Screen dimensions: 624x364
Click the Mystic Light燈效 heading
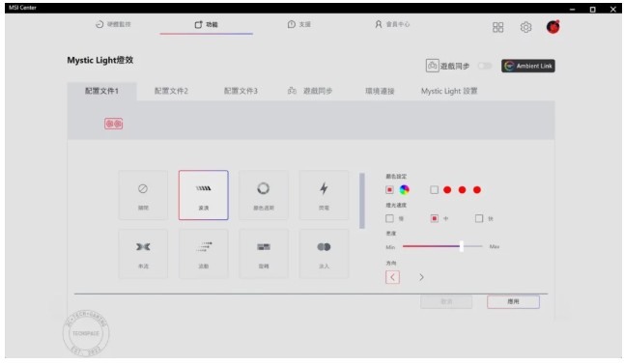[99, 60]
